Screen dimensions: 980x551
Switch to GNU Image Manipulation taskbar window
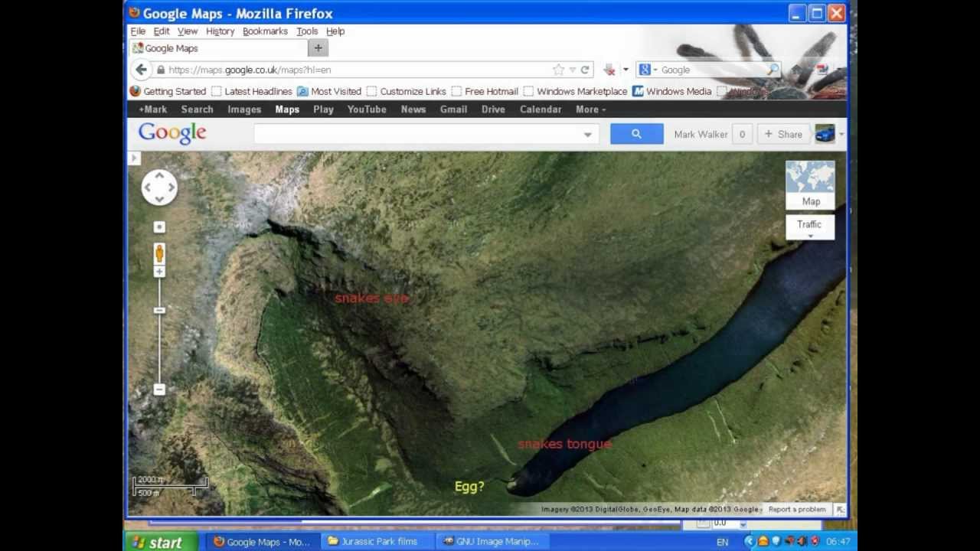click(x=492, y=542)
